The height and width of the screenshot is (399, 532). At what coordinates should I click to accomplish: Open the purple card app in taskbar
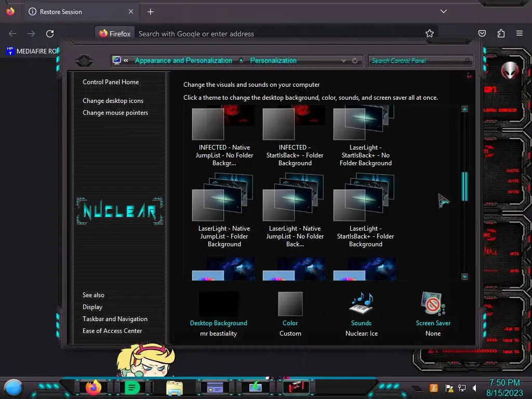(x=215, y=388)
